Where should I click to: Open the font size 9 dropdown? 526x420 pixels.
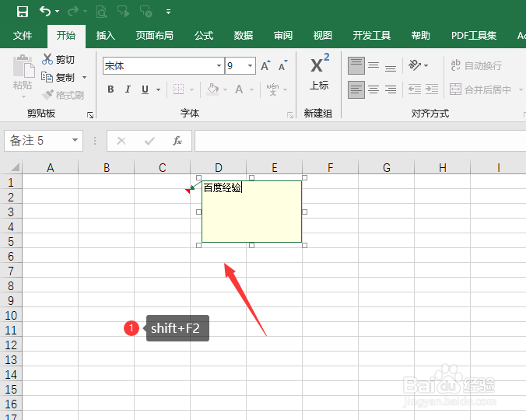(251, 65)
